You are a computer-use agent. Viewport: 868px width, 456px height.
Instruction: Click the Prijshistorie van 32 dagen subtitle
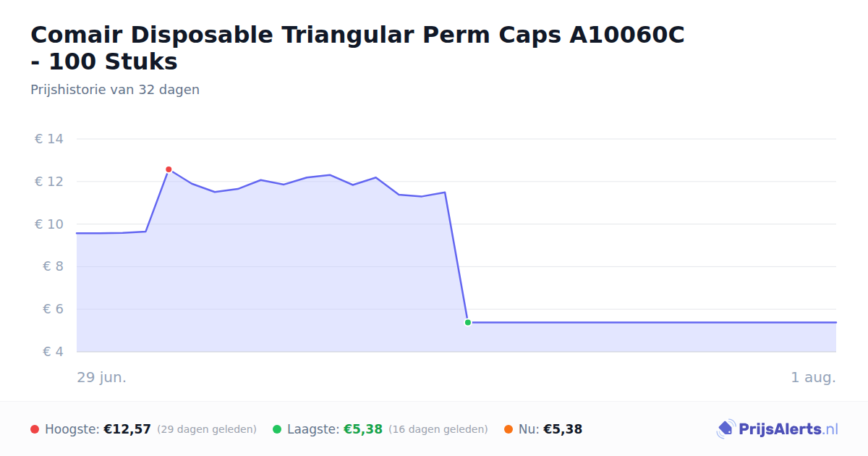(x=115, y=90)
